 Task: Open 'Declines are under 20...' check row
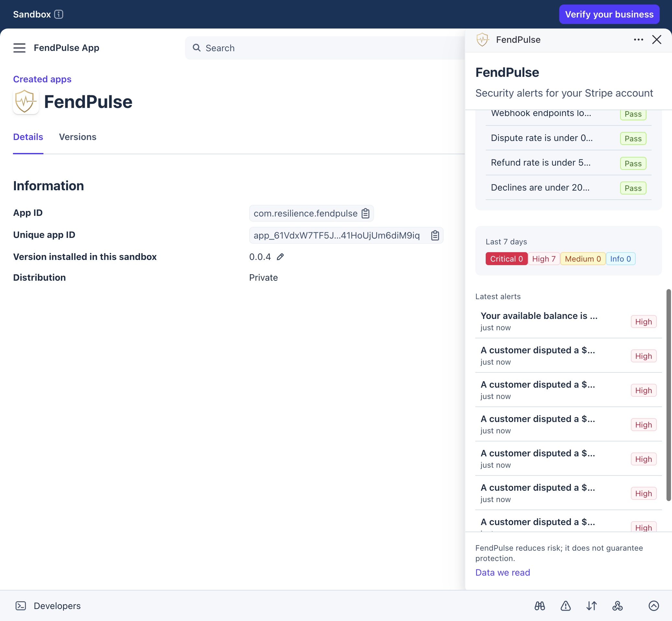click(x=569, y=188)
